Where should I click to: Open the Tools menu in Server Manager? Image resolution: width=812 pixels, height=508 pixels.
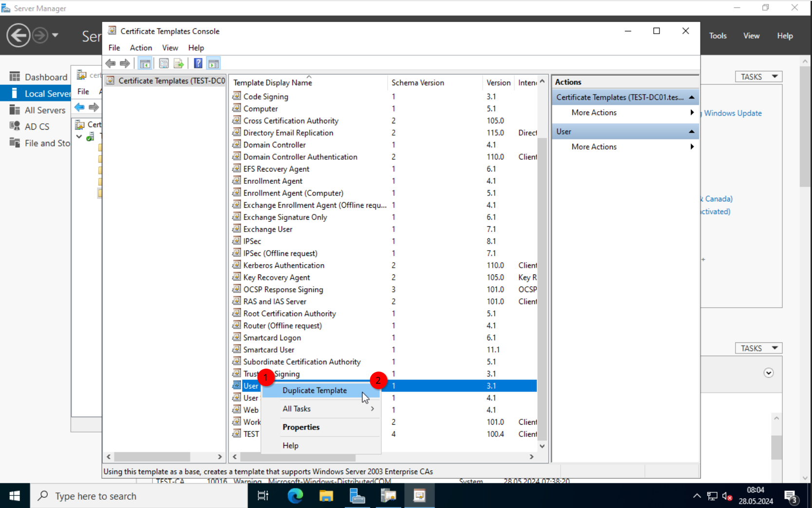coord(718,36)
